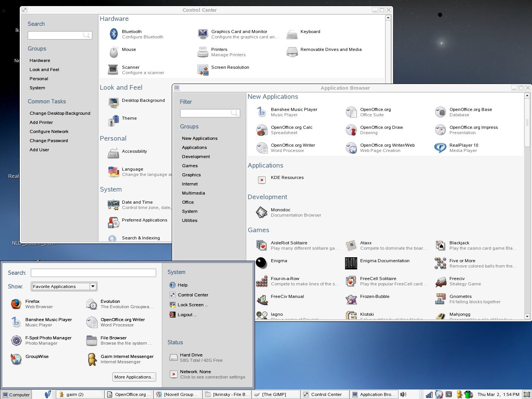
Task: Launch Gaim Internet Messenger from favorites
Action: [x=92, y=359]
